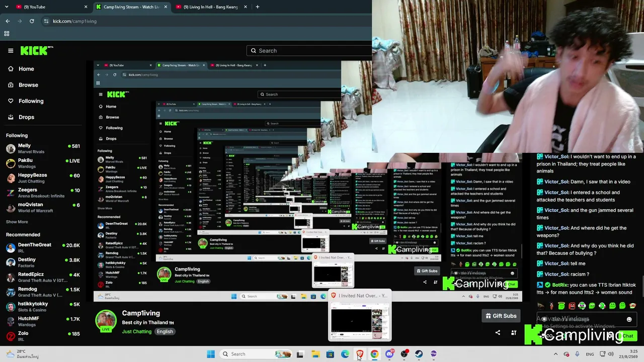Open Zolo's avatar in Recommended list
This screenshot has width=644, height=362.
(11, 336)
